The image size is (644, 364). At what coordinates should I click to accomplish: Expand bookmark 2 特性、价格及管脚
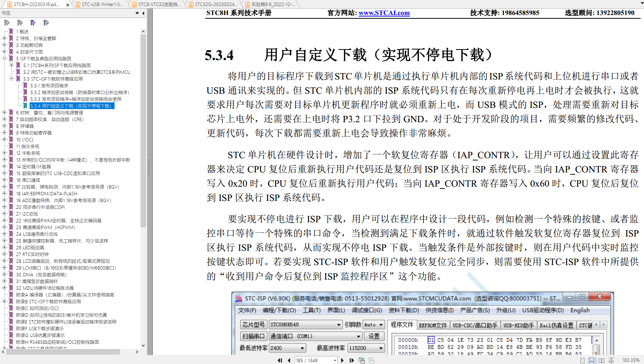point(4,38)
